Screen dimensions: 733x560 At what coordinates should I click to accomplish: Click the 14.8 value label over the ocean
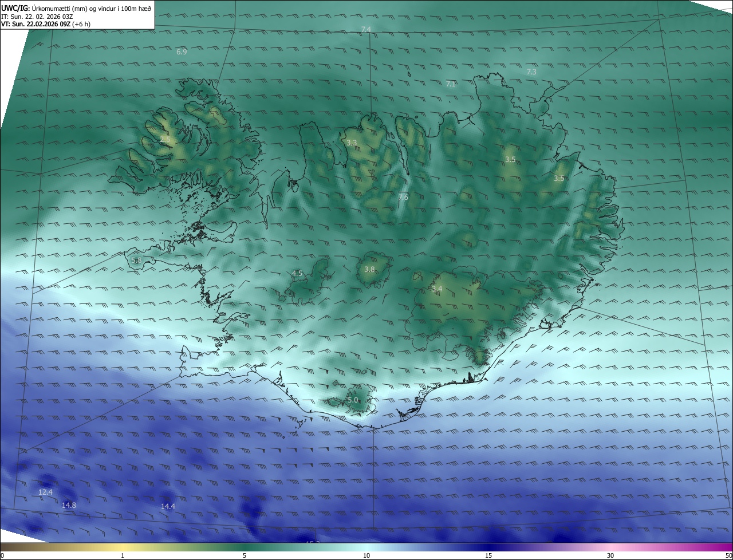pos(69,505)
